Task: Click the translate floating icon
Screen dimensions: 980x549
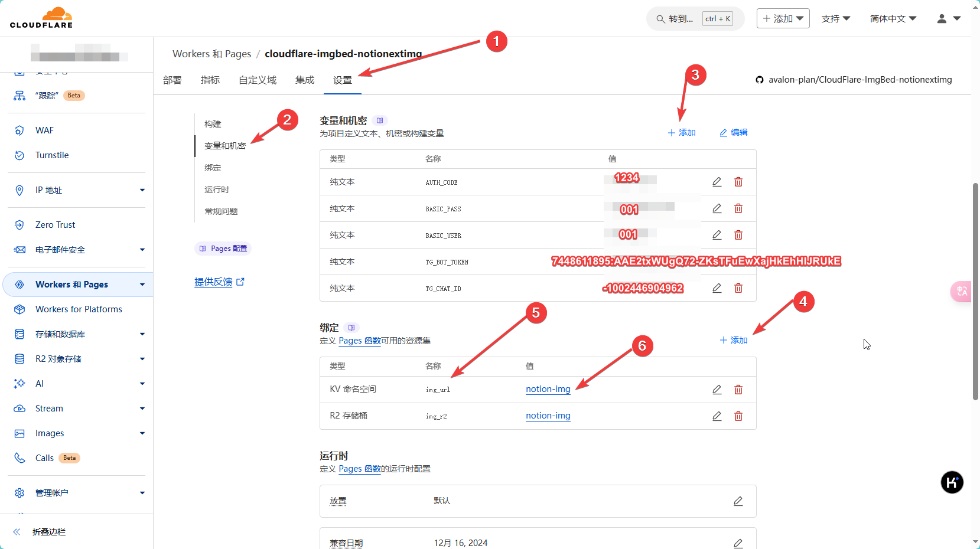Action: coord(961,291)
